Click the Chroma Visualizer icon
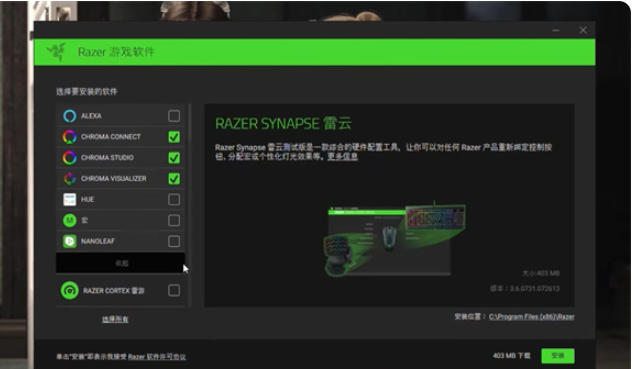The width and height of the screenshot is (639, 369). click(70, 179)
